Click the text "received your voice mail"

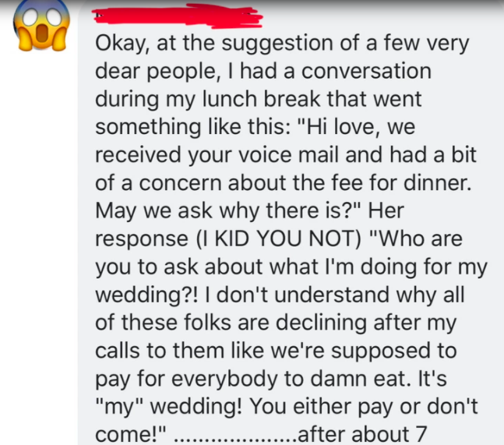pyautogui.click(x=217, y=155)
